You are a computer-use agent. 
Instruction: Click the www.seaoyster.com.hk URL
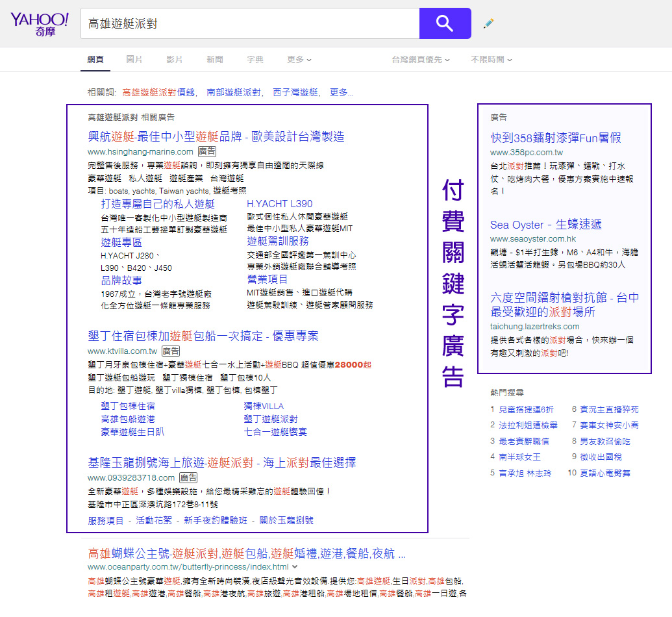click(533, 239)
